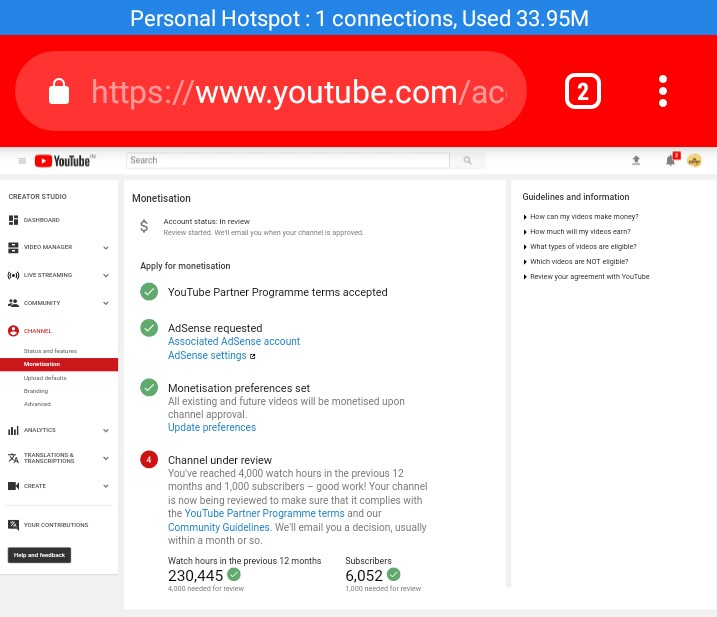Click the upload video arrow icon
Viewport: 717px width, 617px height.
(636, 160)
